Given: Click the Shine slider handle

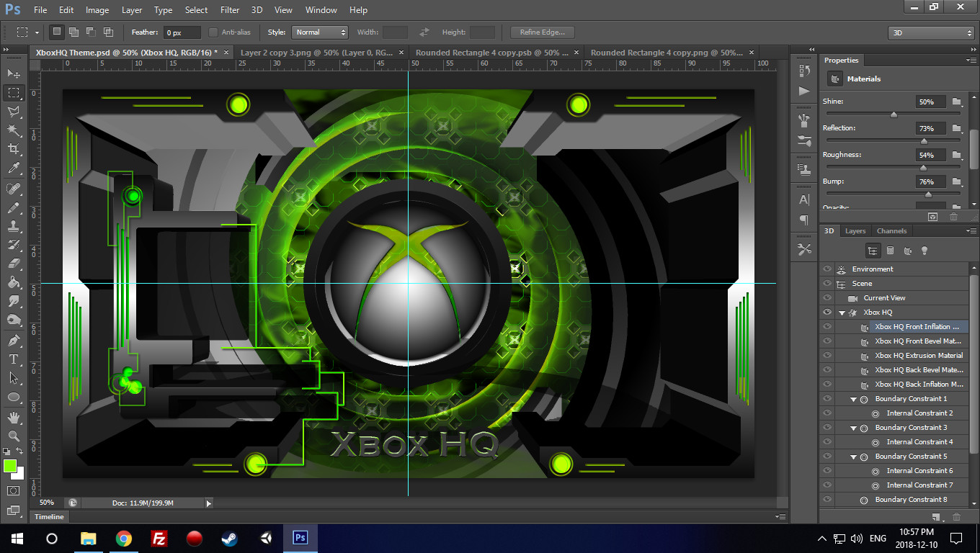Looking at the screenshot, I should point(894,114).
